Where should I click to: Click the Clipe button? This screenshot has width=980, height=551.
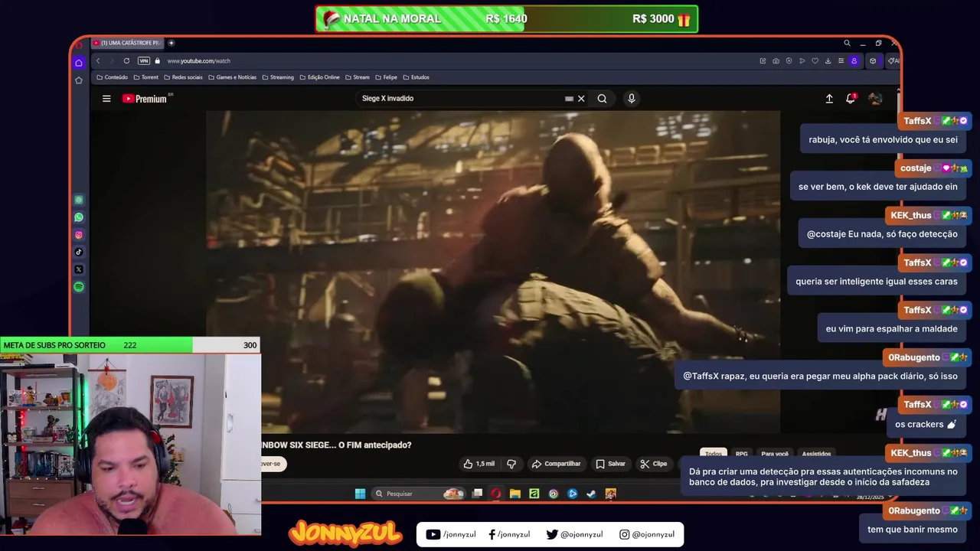(x=654, y=464)
